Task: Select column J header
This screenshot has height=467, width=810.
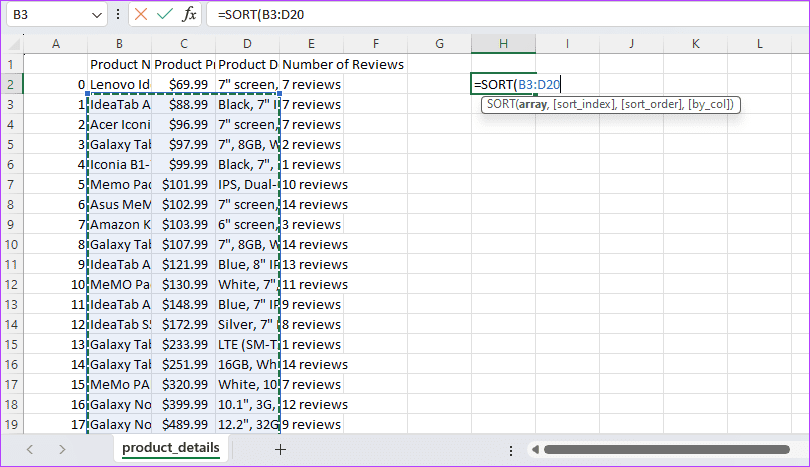Action: 631,44
